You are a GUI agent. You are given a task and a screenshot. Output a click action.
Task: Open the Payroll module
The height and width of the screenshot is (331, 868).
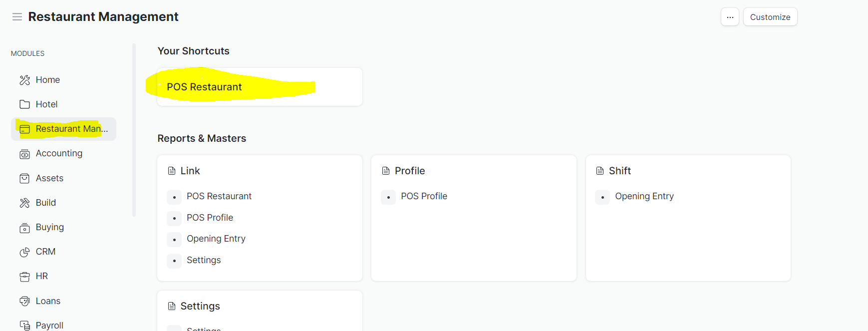point(49,325)
